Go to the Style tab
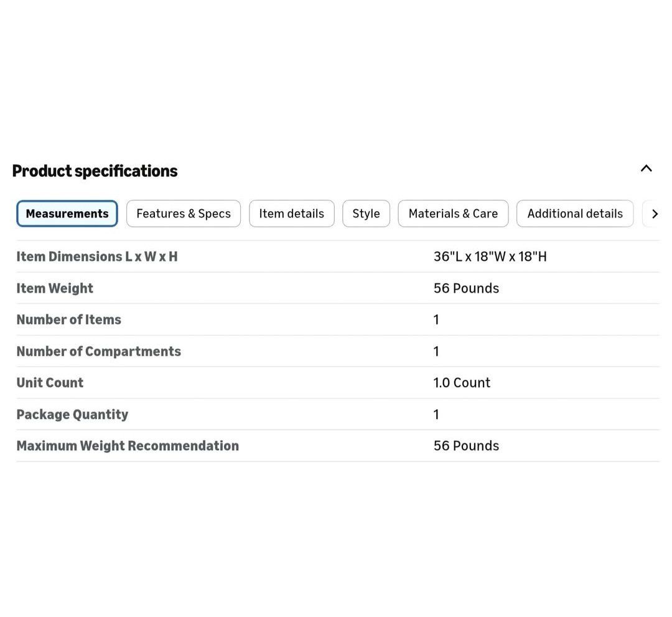This screenshot has width=672, height=617. 366,214
